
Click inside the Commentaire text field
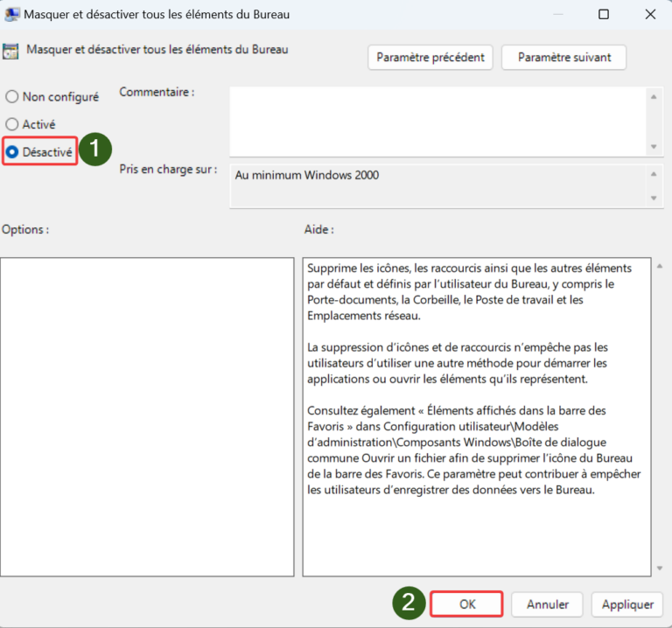(437, 121)
